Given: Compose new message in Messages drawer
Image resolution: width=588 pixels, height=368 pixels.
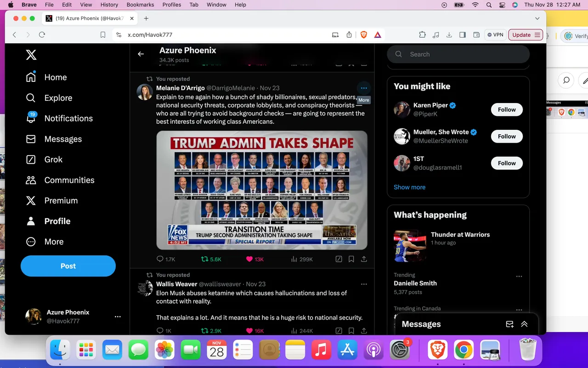Looking at the screenshot, I should 509,324.
